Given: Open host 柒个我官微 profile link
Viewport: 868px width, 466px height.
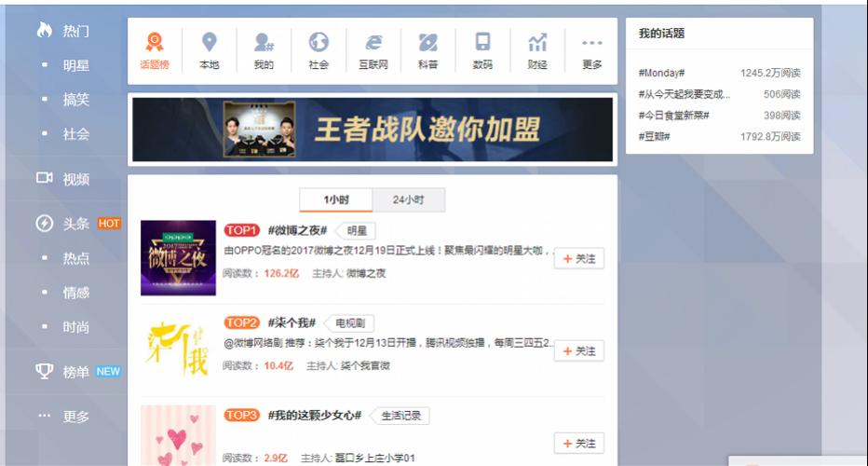Looking at the screenshot, I should [365, 365].
